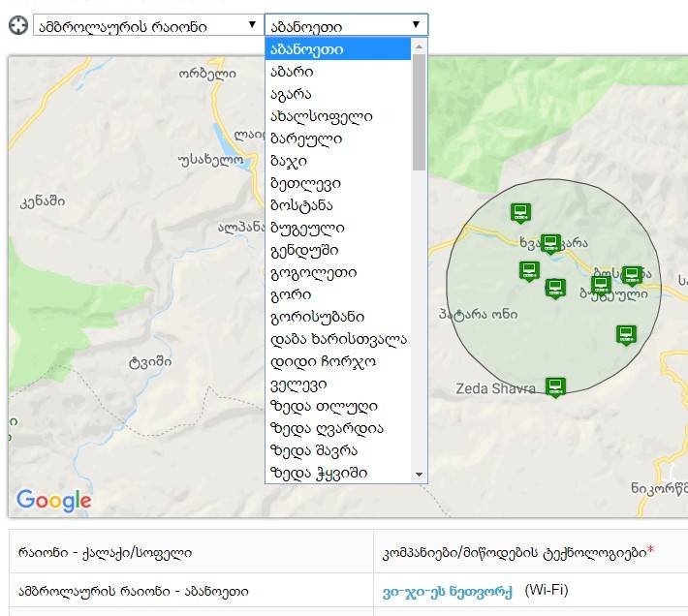This screenshot has width=688, height=616.
Task: Pick დაბა ხარისთვალა from the list
Action: click(338, 339)
